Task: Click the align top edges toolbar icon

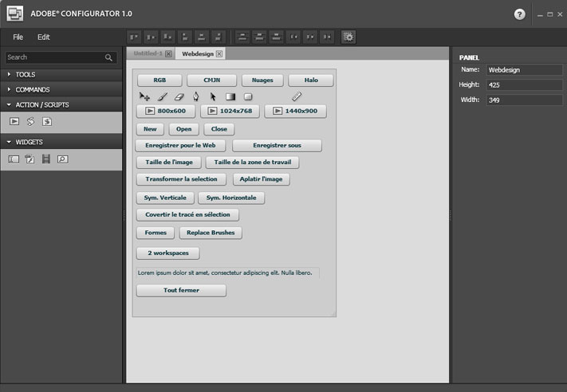Action: (134, 37)
